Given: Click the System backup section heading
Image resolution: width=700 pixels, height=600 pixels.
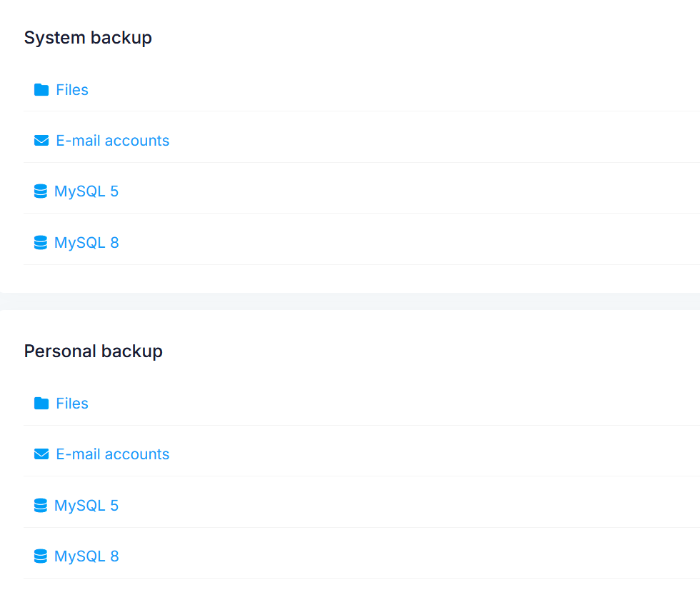Looking at the screenshot, I should pyautogui.click(x=88, y=37).
